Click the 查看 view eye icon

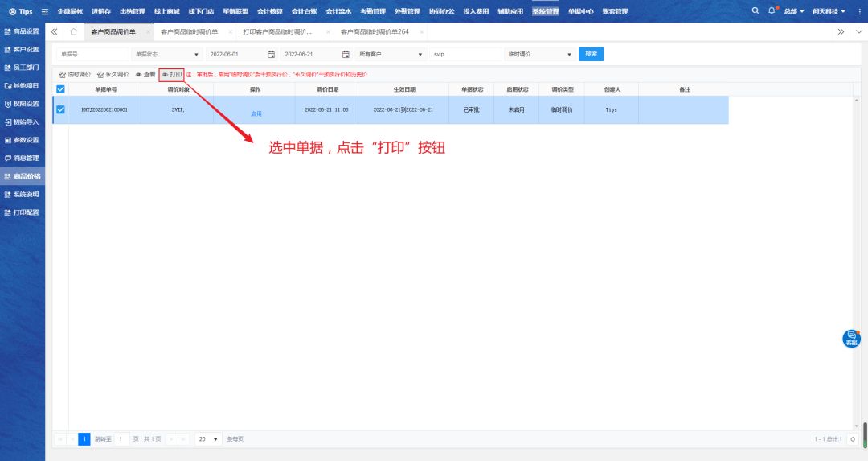point(144,74)
